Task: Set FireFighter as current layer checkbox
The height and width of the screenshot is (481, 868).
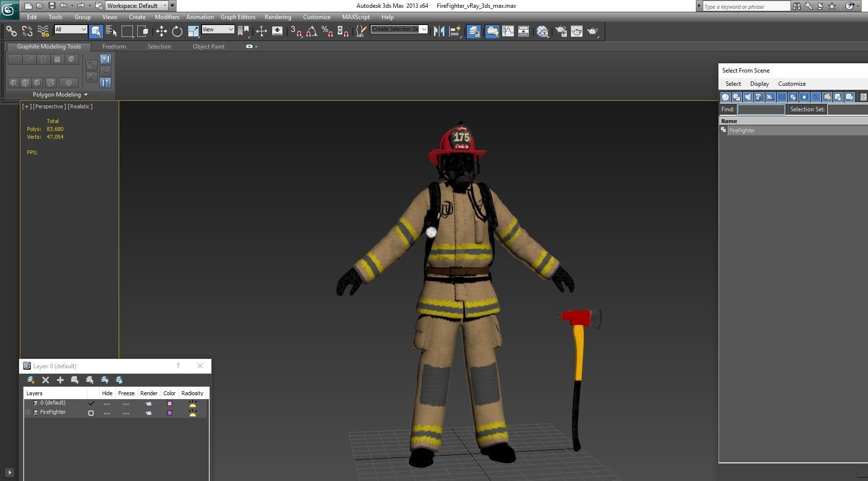Action: click(91, 413)
